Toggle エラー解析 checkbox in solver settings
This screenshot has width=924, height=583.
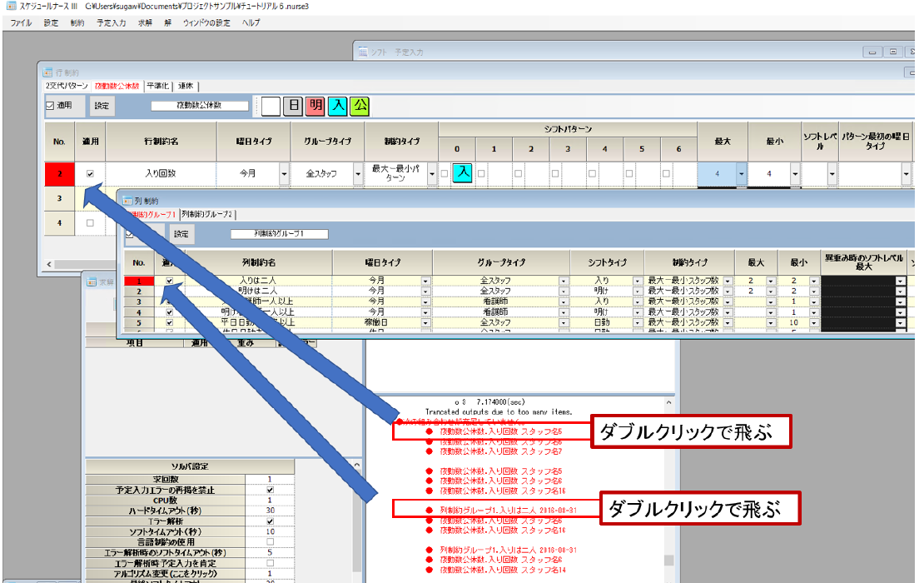(270, 521)
